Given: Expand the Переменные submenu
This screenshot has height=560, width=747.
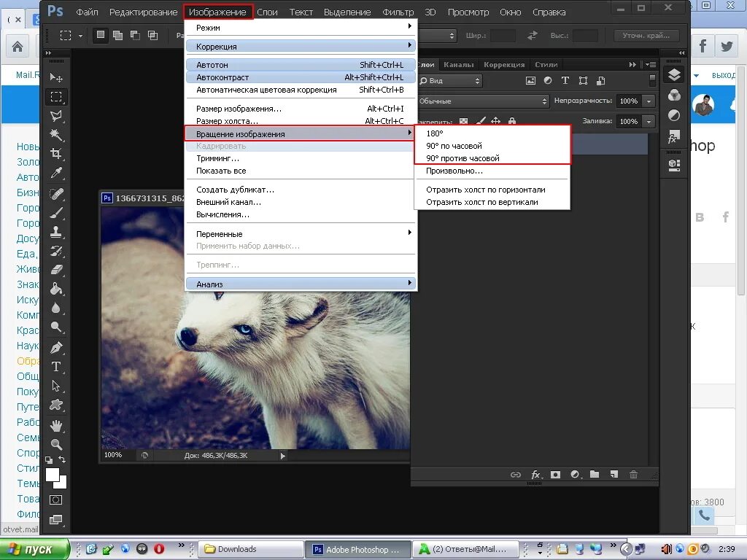Looking at the screenshot, I should [x=301, y=234].
